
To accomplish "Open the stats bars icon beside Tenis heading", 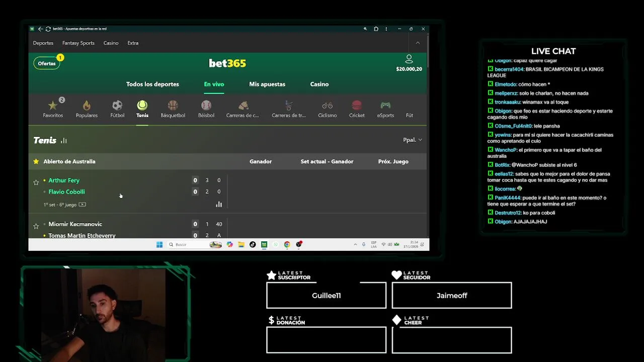I will (x=64, y=141).
